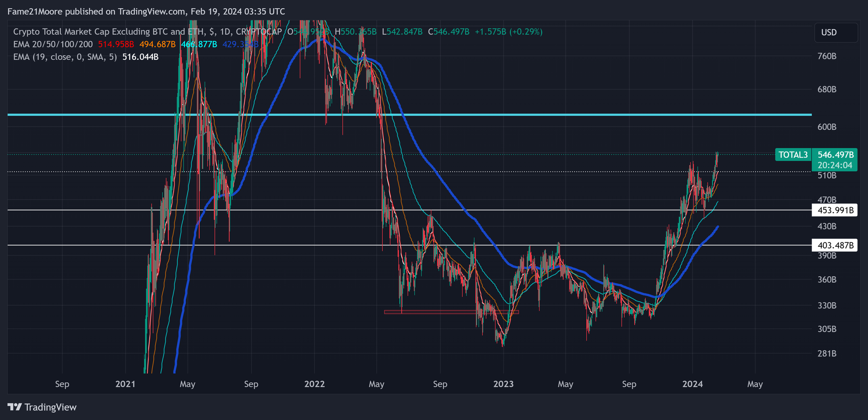The image size is (868, 420).
Task: Click the 403.487B horizontal line price label
Action: tap(835, 245)
